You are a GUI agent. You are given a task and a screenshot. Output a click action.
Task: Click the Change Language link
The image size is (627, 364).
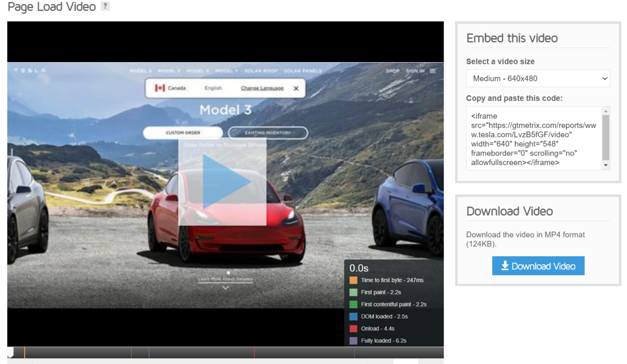pyautogui.click(x=262, y=88)
